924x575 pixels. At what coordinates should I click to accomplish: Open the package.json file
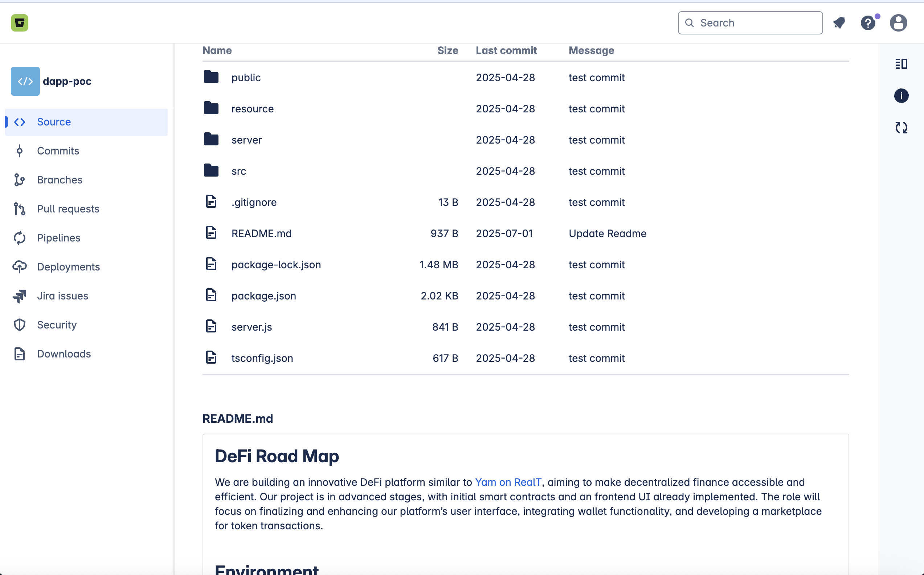[263, 296]
